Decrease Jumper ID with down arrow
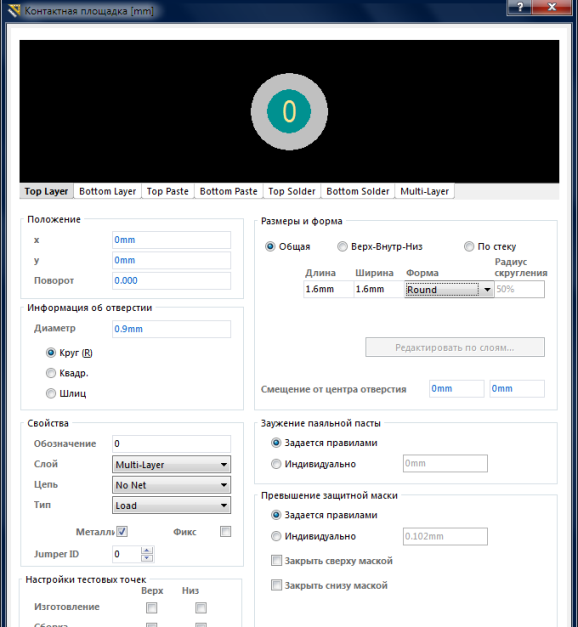Screen dimensions: 578x627 point(147,558)
